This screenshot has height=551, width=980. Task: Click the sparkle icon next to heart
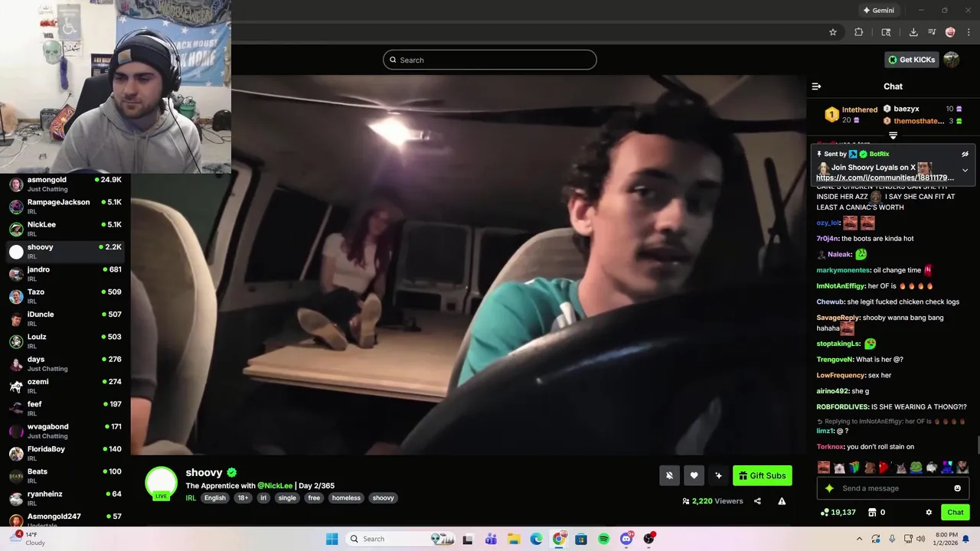(x=718, y=476)
